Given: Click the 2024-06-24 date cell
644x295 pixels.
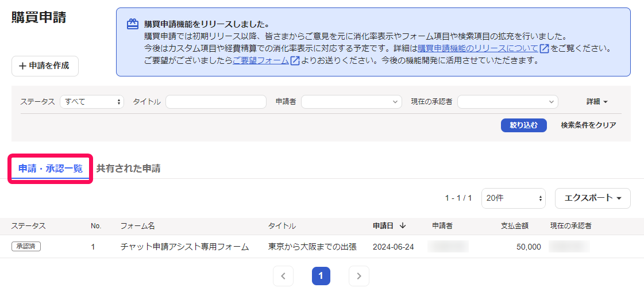Looking at the screenshot, I should (394, 247).
